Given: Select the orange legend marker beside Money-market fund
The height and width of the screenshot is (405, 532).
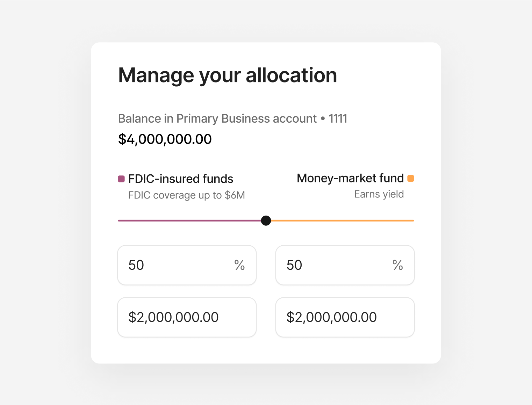Looking at the screenshot, I should (x=411, y=178).
